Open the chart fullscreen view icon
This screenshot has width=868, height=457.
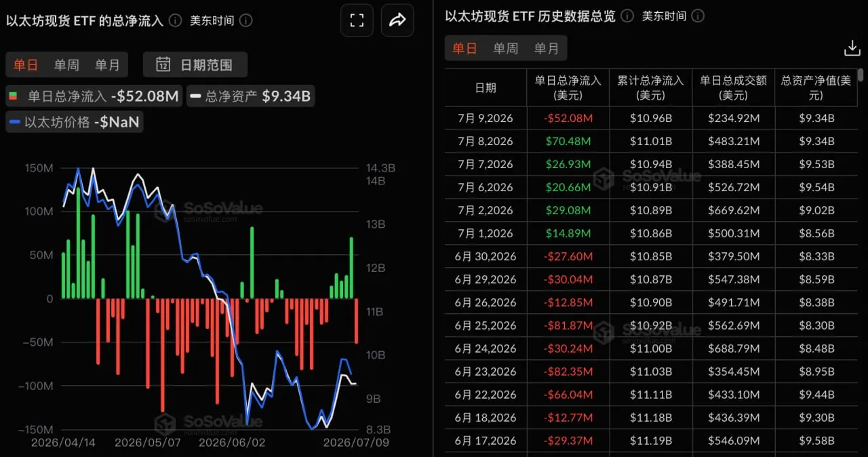point(357,20)
